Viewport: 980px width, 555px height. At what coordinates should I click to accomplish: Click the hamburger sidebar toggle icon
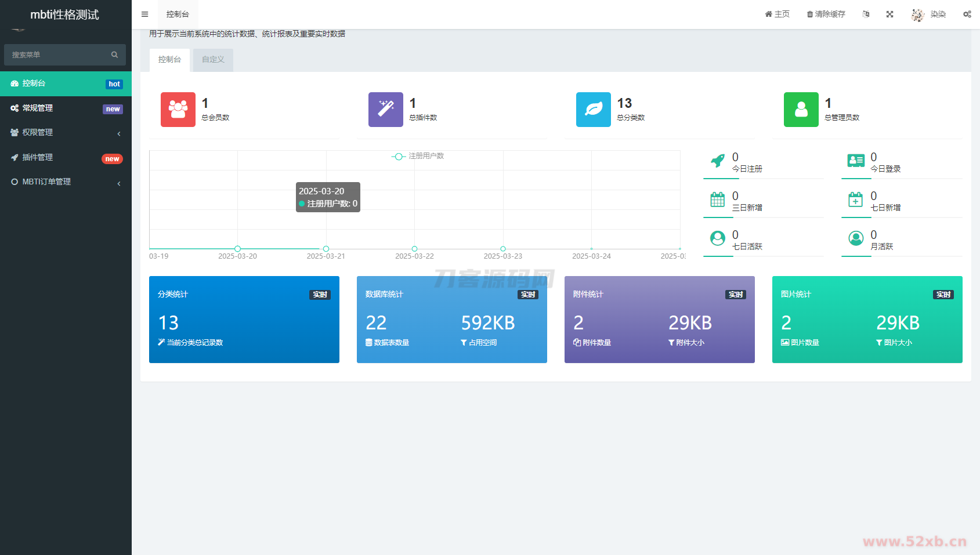click(x=144, y=14)
